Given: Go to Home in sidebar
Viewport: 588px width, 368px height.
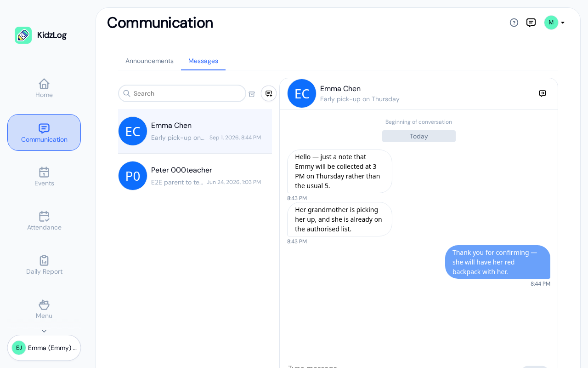Looking at the screenshot, I should [44, 88].
